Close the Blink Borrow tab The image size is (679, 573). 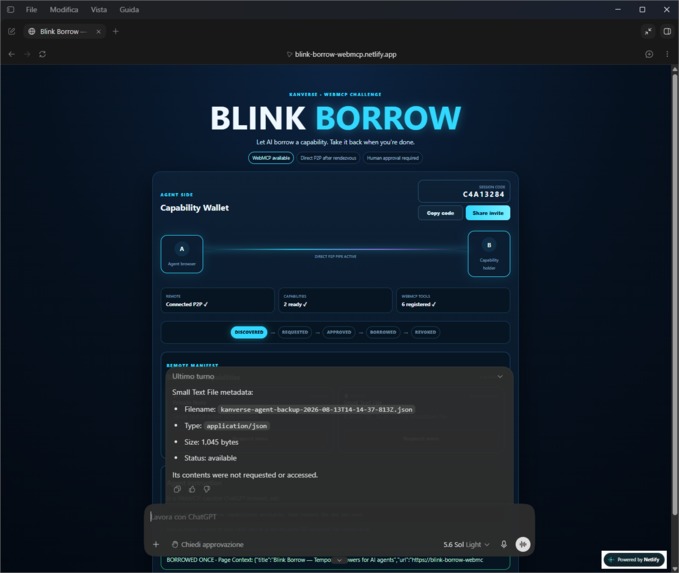coord(98,32)
